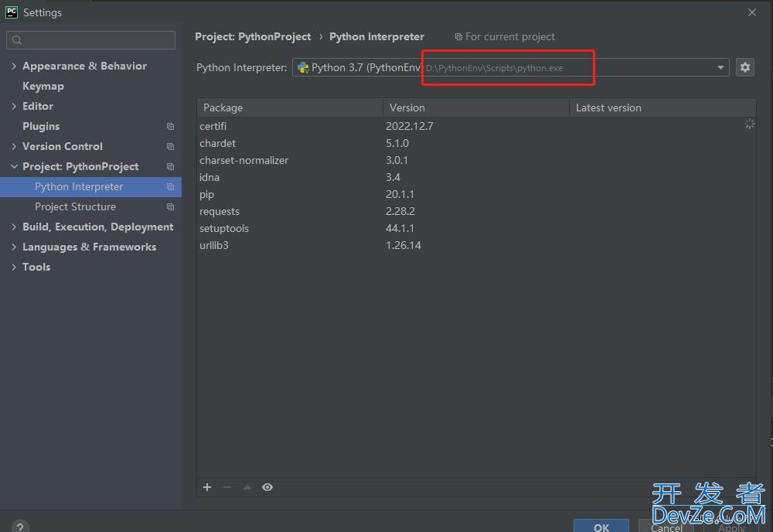Click the "For current project" indicator icon
This screenshot has height=532, width=773.
pos(460,36)
